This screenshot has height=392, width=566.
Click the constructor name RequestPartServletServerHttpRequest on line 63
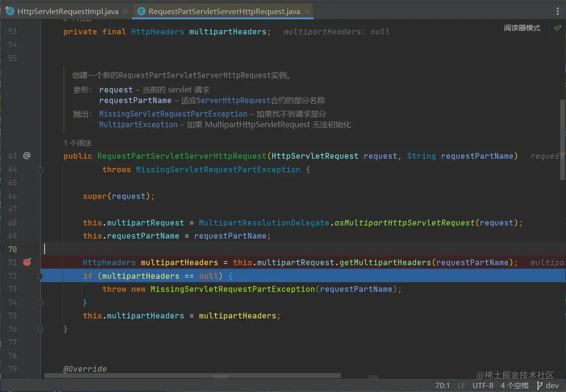point(182,156)
